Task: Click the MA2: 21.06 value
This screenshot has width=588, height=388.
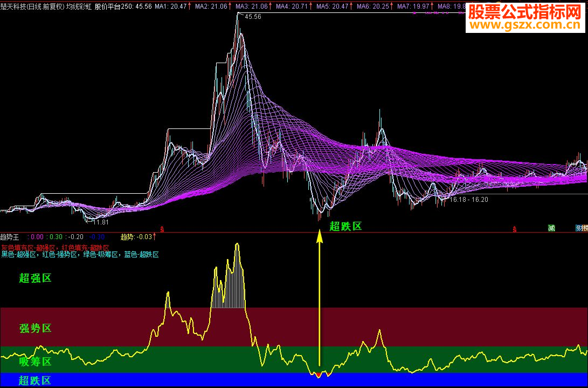Action: pos(211,6)
